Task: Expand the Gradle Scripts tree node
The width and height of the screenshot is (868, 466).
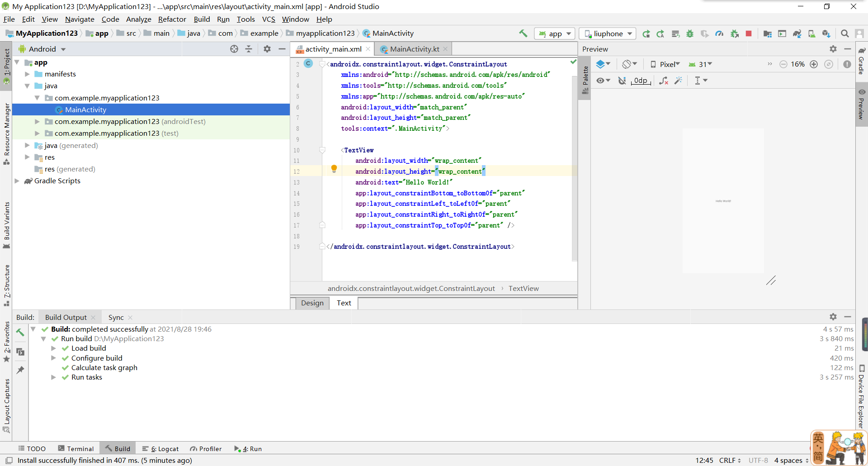Action: pyautogui.click(x=17, y=181)
